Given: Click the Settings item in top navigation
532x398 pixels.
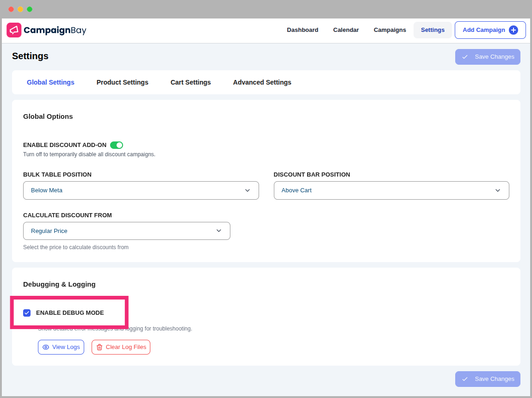Looking at the screenshot, I should (433, 30).
